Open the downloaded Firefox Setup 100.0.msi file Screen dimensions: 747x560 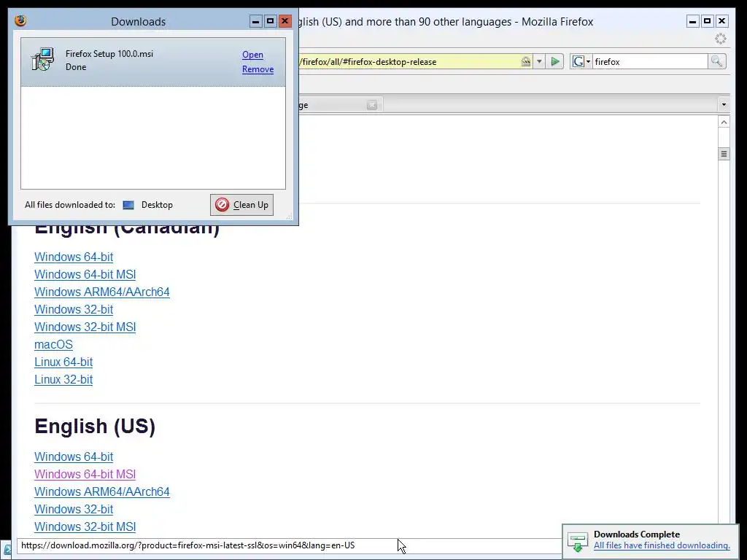pos(252,55)
